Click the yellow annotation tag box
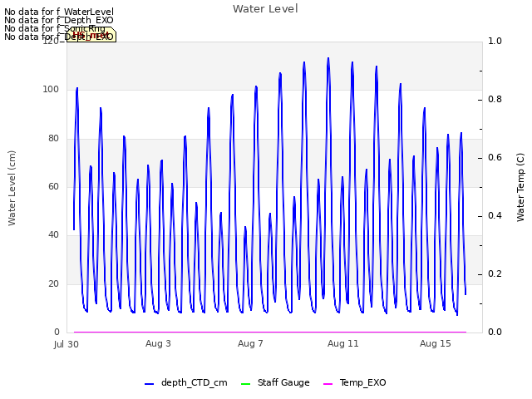532x399 pixels. [x=91, y=35]
